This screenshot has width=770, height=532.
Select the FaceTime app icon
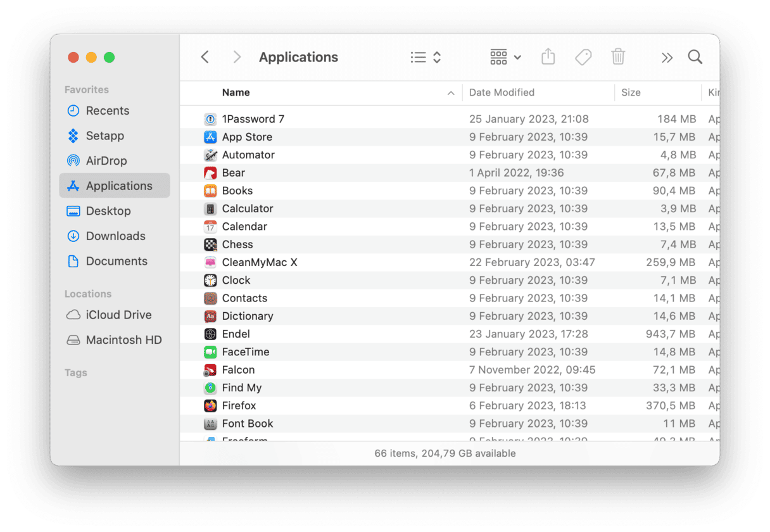coord(210,352)
